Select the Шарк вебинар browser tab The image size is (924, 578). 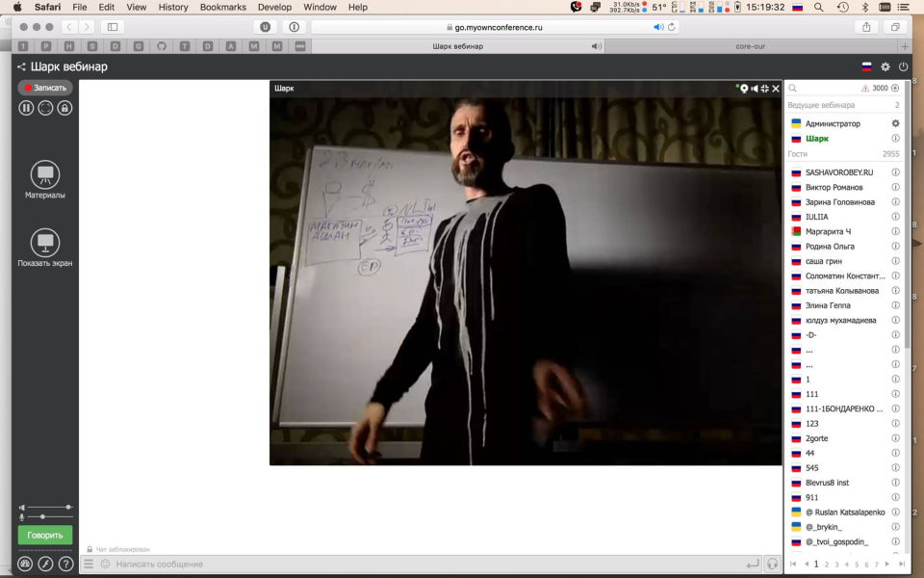[x=457, y=46]
